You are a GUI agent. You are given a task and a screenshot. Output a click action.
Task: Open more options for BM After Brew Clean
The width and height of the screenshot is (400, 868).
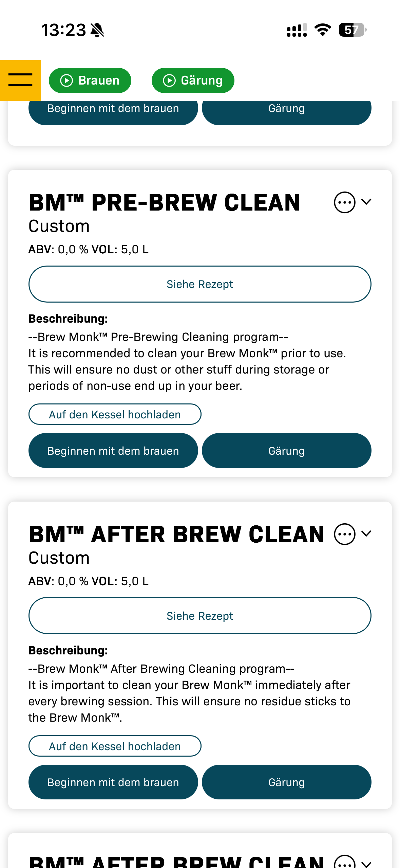pyautogui.click(x=344, y=534)
